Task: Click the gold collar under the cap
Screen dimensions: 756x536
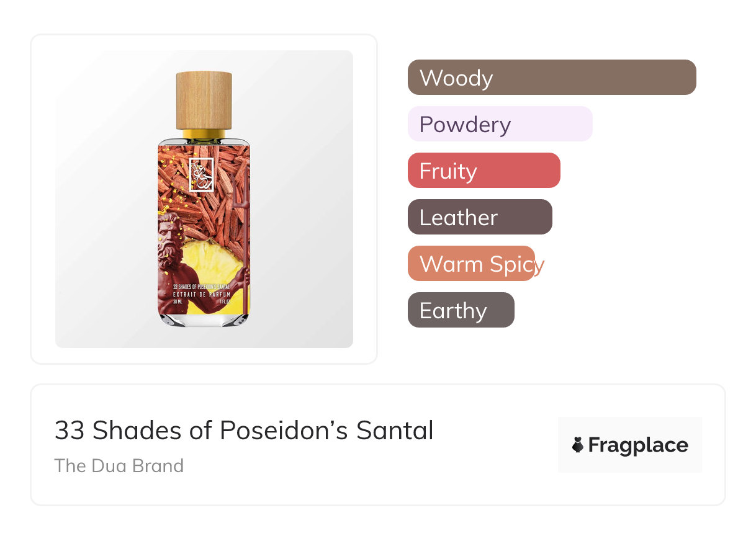Action: coord(204,134)
